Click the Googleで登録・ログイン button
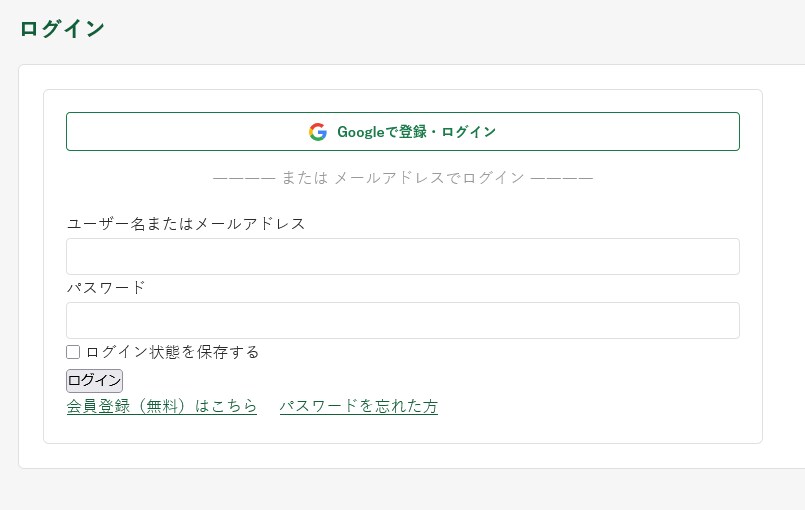 tap(402, 131)
